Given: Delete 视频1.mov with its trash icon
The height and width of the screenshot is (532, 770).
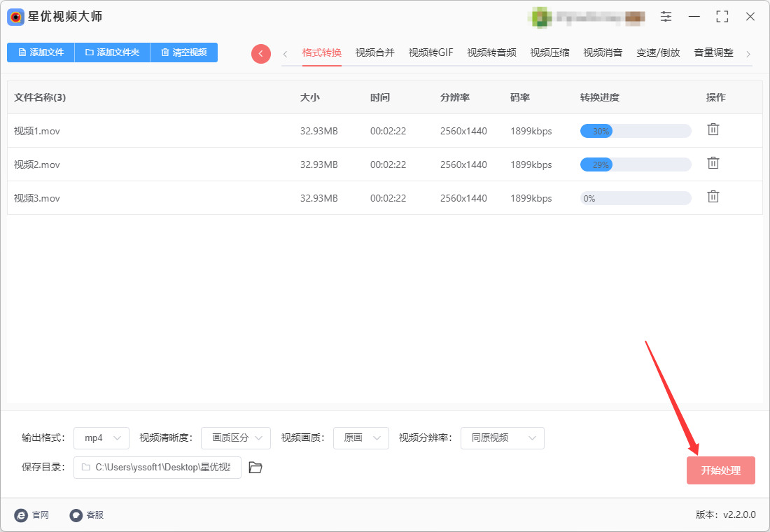Looking at the screenshot, I should [x=713, y=129].
